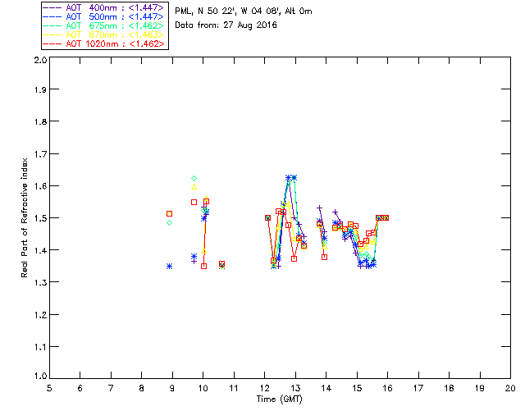
Task: Click the y-axis label 1.7
Action: click(x=40, y=154)
